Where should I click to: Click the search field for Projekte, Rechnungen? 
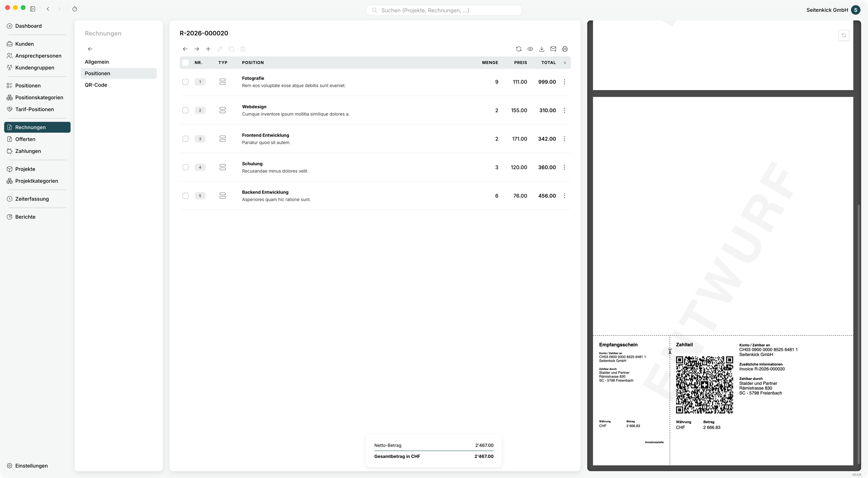tap(444, 10)
